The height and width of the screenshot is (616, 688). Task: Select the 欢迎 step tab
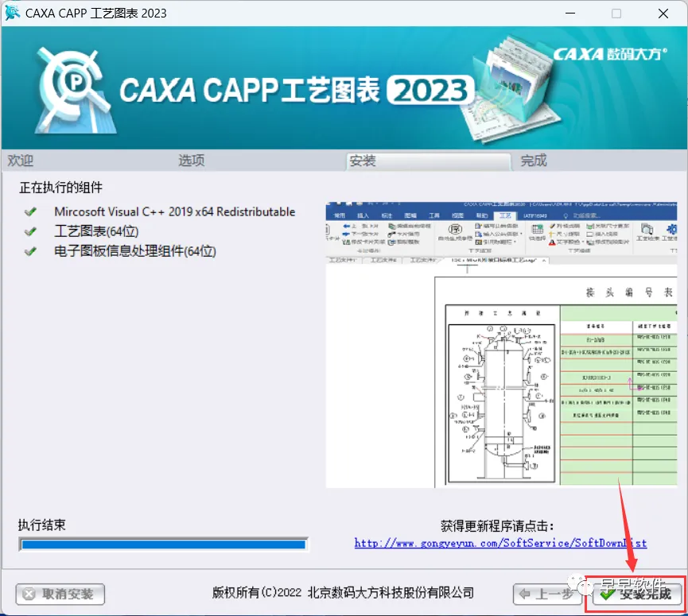(20, 161)
